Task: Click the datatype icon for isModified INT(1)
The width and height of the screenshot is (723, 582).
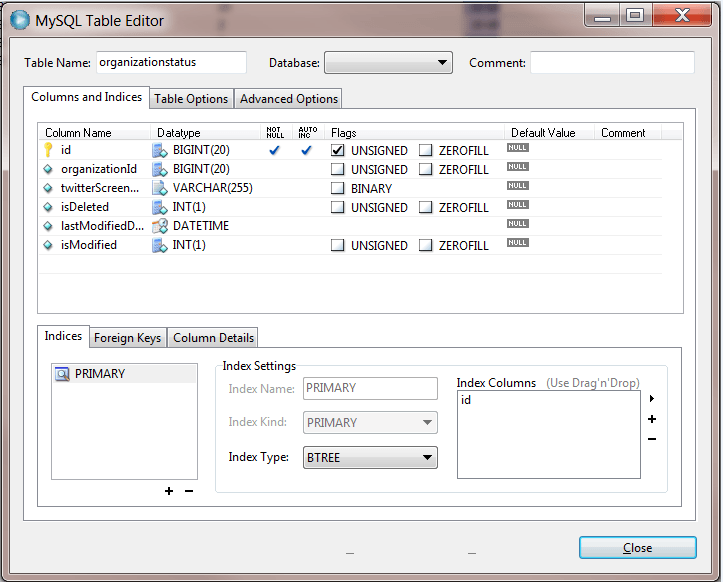Action: 160,245
